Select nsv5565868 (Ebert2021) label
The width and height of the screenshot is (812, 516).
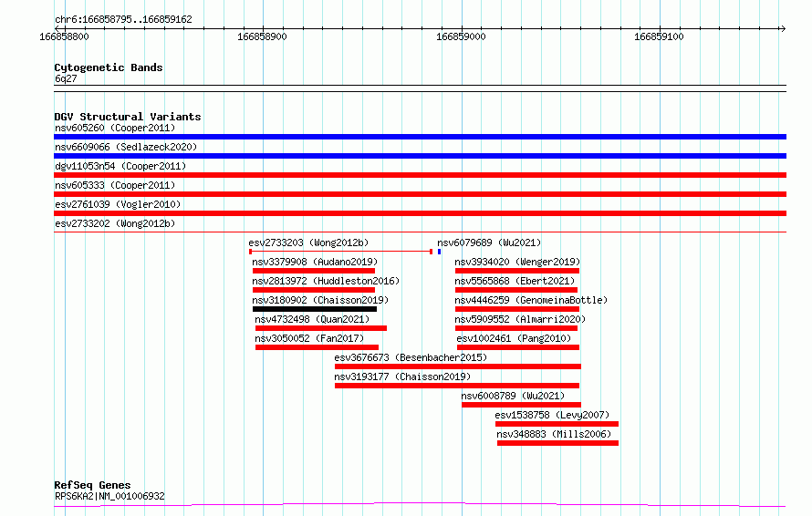515,281
